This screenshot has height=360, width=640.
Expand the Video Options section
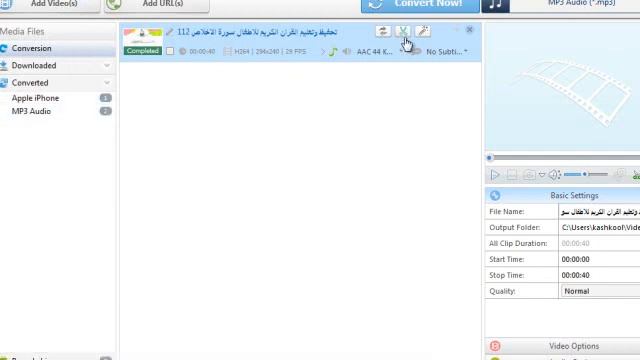point(562,346)
